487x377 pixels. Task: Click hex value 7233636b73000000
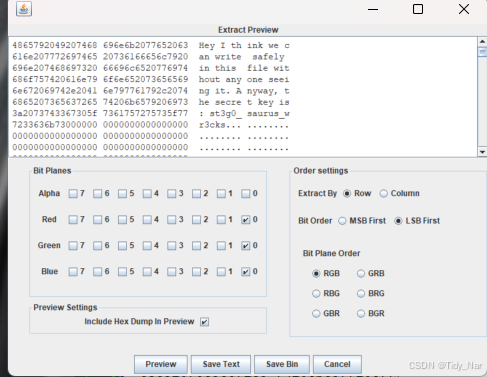click(55, 125)
